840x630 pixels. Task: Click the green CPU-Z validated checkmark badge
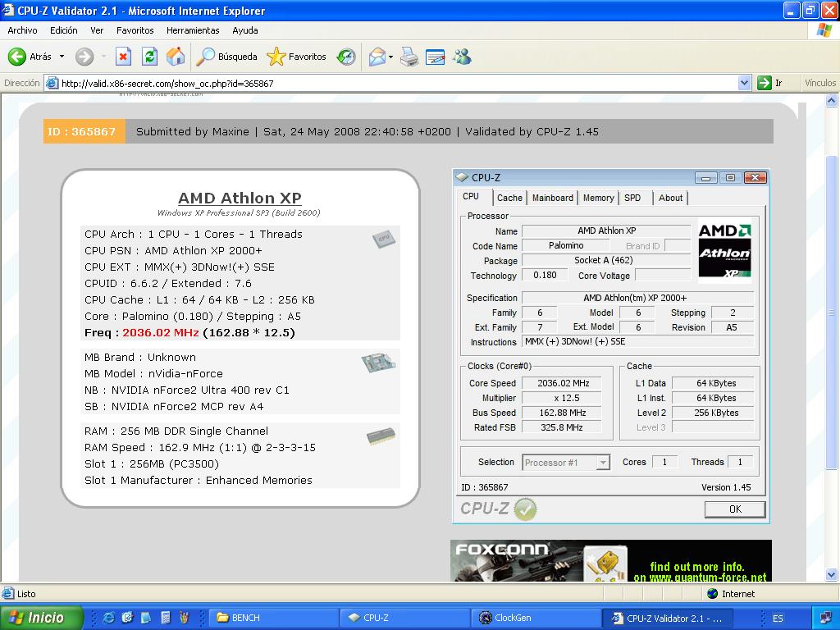click(525, 509)
